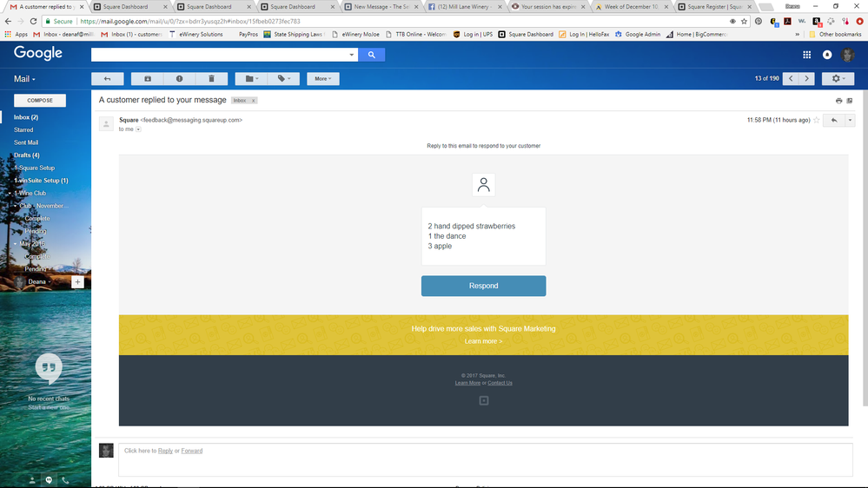Image resolution: width=868 pixels, height=488 pixels.
Task: Click the Back to Inbox arrow button
Action: (108, 79)
